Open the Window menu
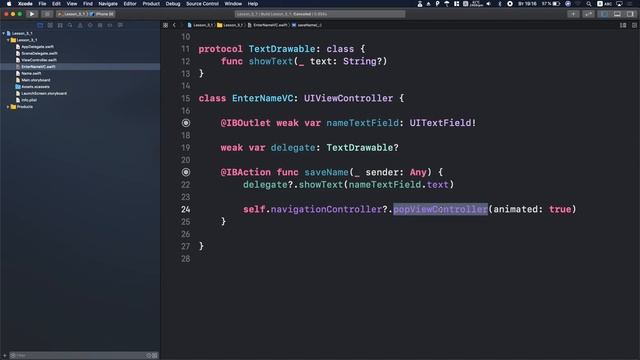Screen dimensions: 640x360 click(233, 4)
